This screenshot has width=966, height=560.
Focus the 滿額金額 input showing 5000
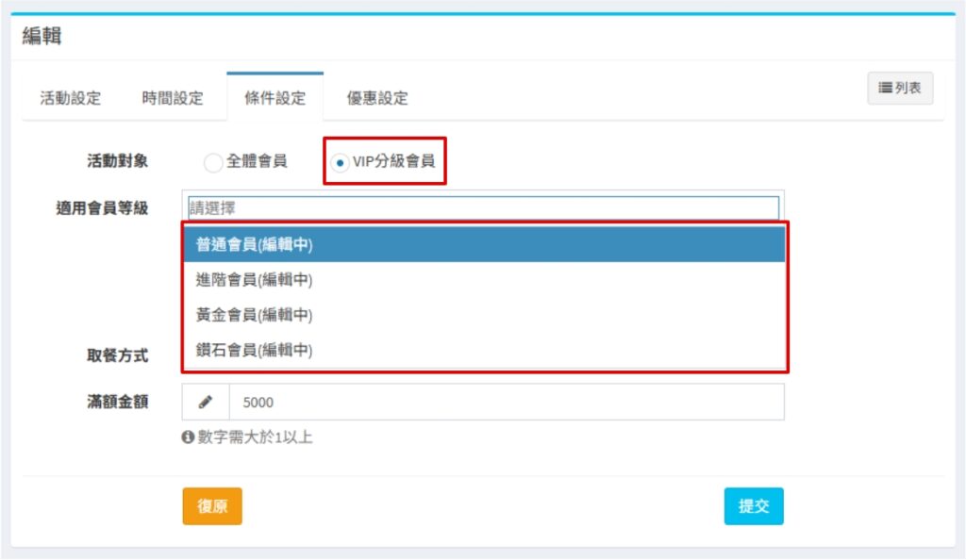tap(506, 403)
